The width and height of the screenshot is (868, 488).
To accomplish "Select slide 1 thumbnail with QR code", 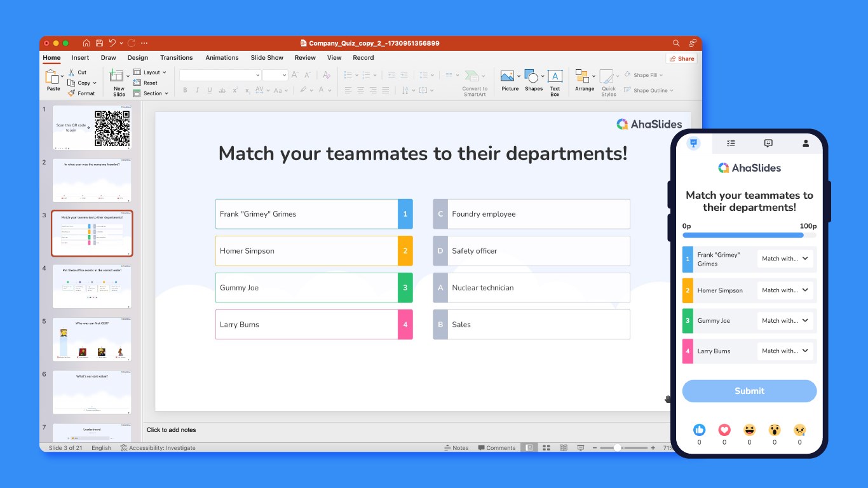I will point(92,128).
